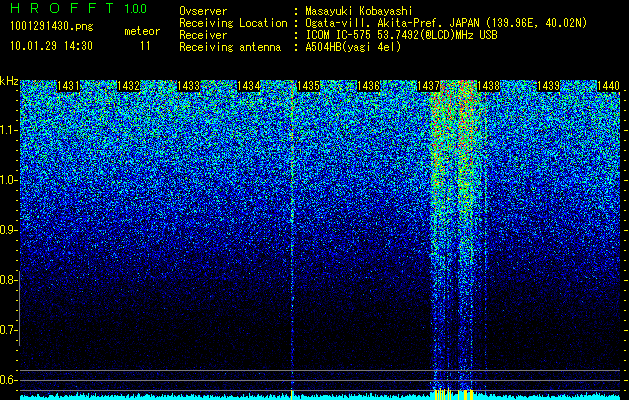Click the Ovserver label
This screenshot has height=400, width=629.
point(203,11)
